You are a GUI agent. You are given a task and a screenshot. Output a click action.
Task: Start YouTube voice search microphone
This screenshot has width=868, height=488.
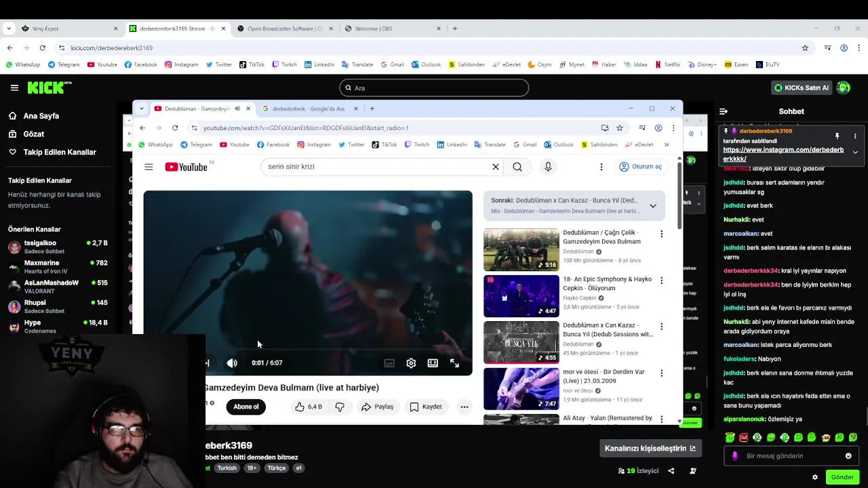click(x=548, y=167)
